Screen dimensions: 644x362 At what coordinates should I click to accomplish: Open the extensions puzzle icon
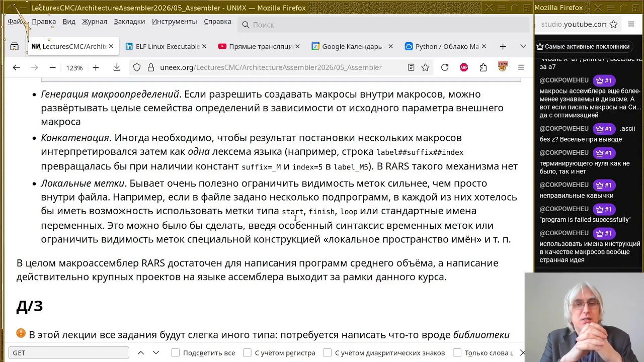click(x=483, y=67)
